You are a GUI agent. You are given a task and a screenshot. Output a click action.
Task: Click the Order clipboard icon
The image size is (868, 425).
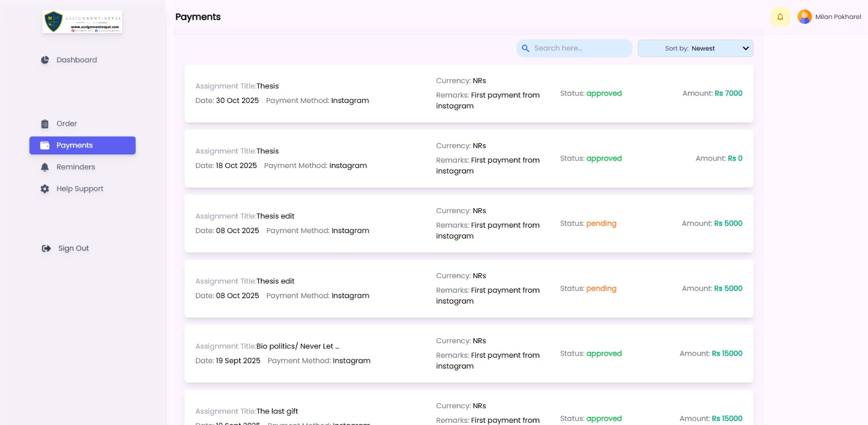[45, 124]
